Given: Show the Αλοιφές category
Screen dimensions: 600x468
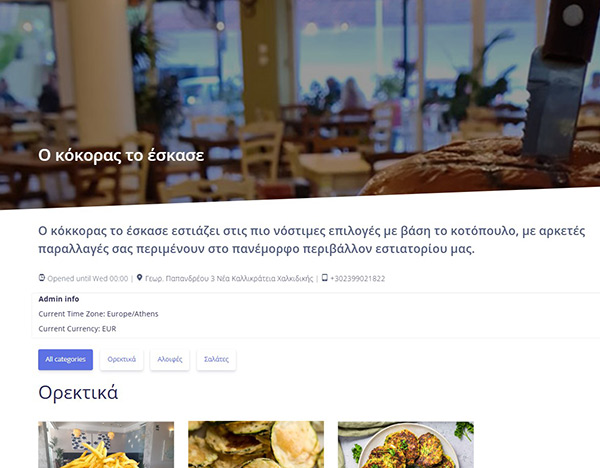Looking at the screenshot, I should point(170,359).
